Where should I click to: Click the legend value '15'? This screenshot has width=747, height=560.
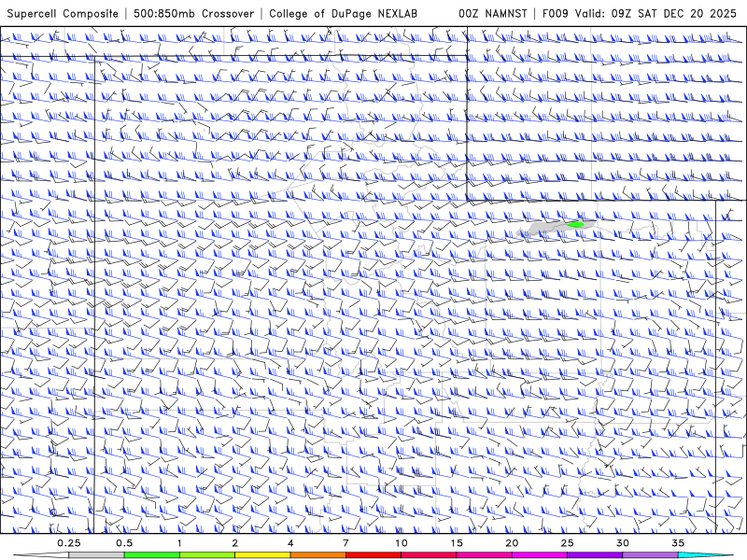[457, 543]
